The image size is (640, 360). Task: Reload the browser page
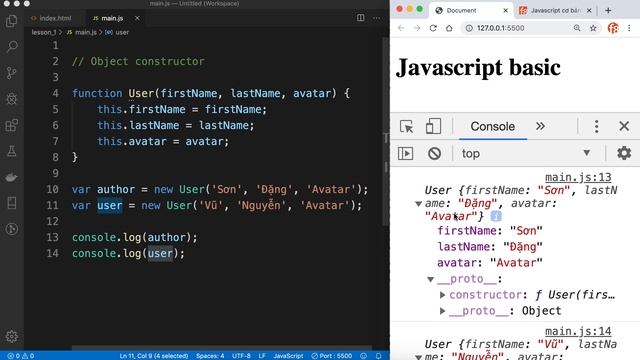click(x=433, y=28)
